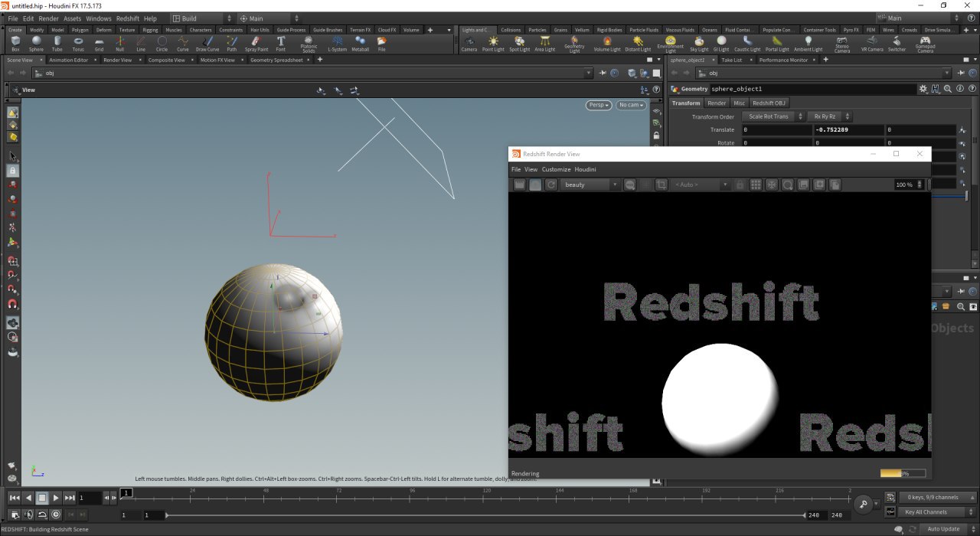980x536 pixels.
Task: Start render icon in Redshift Render View
Action: tap(519, 185)
